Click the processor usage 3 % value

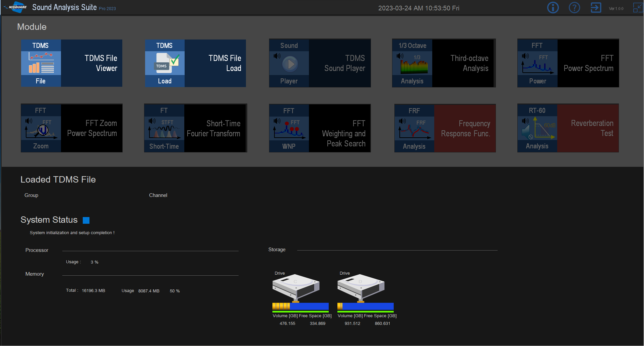(x=94, y=262)
